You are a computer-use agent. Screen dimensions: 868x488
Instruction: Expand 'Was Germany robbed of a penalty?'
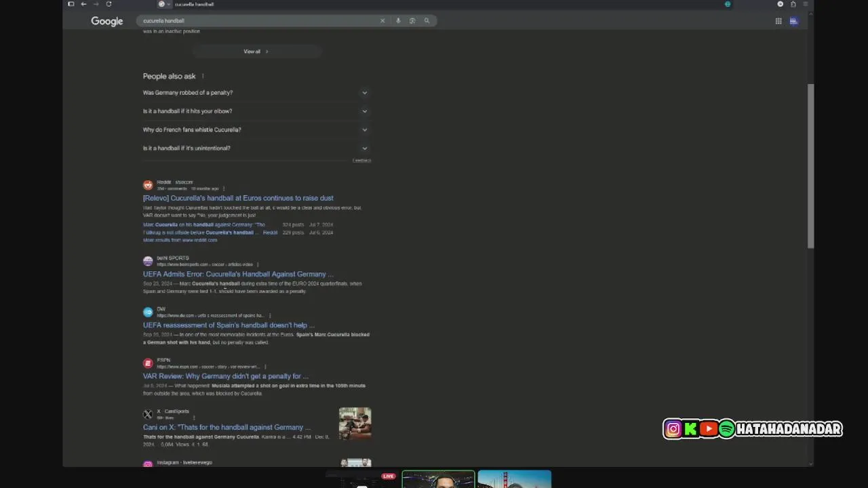click(256, 93)
